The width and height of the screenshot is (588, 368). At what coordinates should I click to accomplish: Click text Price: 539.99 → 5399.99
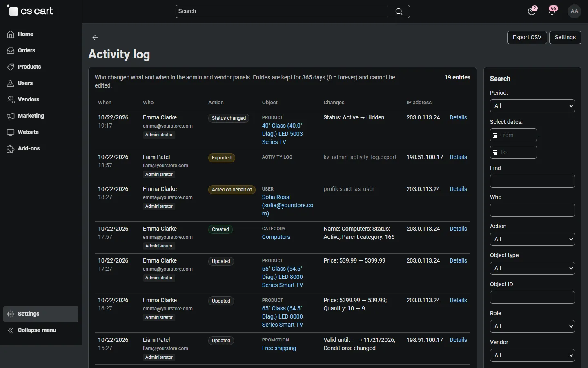click(x=354, y=260)
